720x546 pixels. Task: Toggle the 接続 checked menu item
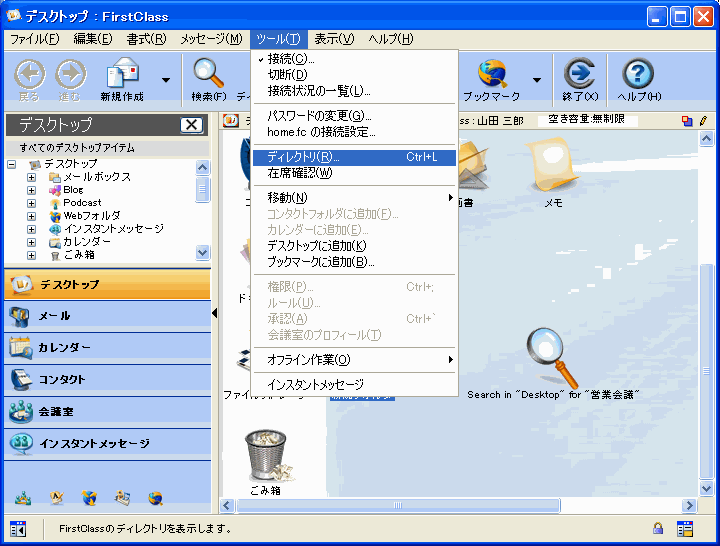click(x=290, y=60)
